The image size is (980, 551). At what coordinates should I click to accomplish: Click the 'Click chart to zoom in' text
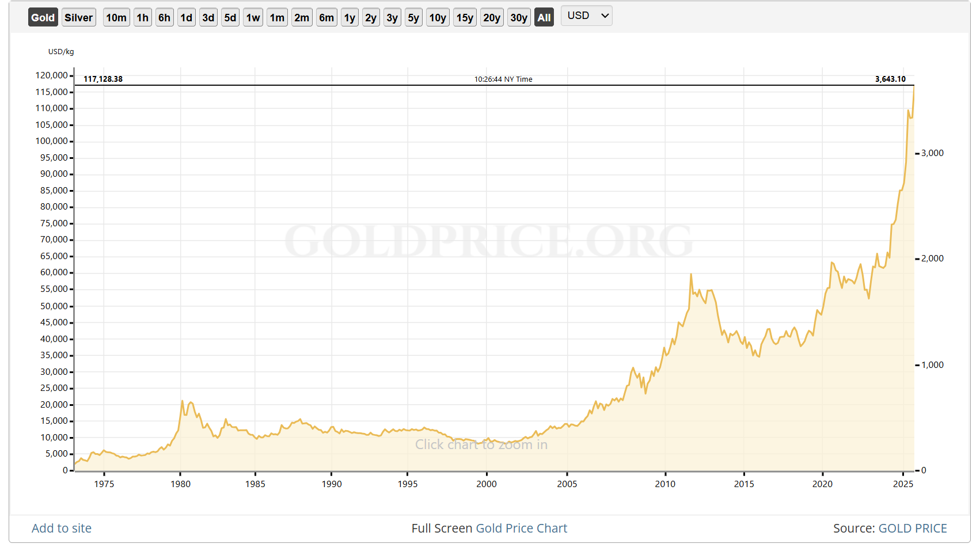tap(481, 444)
